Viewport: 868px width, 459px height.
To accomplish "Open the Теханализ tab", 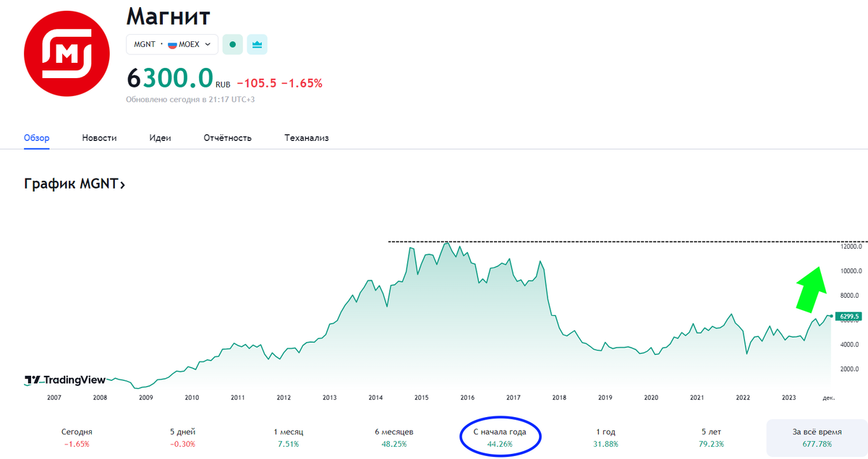I will tap(307, 137).
